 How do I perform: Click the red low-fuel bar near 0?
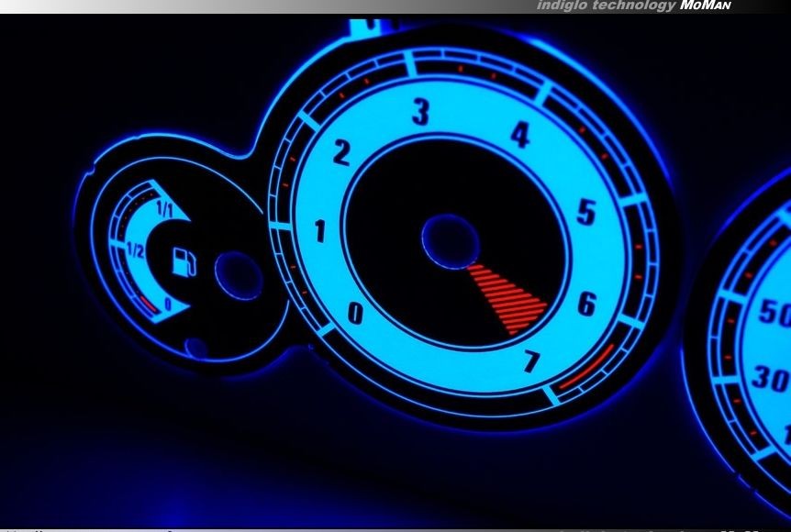pyautogui.click(x=148, y=305)
